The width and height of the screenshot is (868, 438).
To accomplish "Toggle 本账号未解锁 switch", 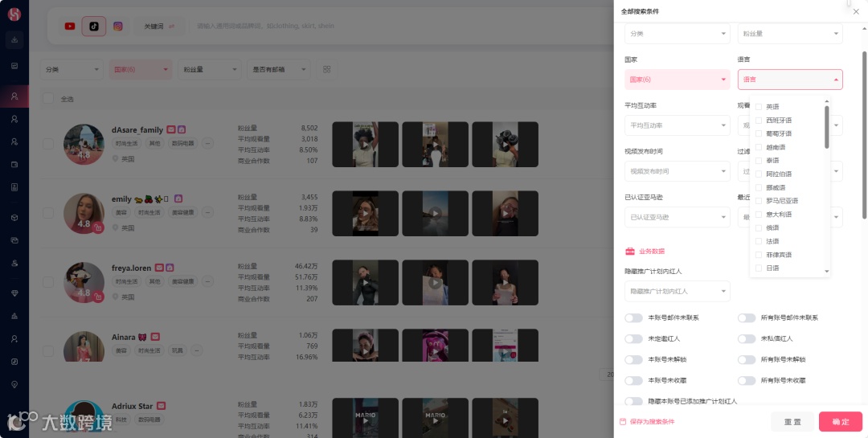I will click(633, 360).
